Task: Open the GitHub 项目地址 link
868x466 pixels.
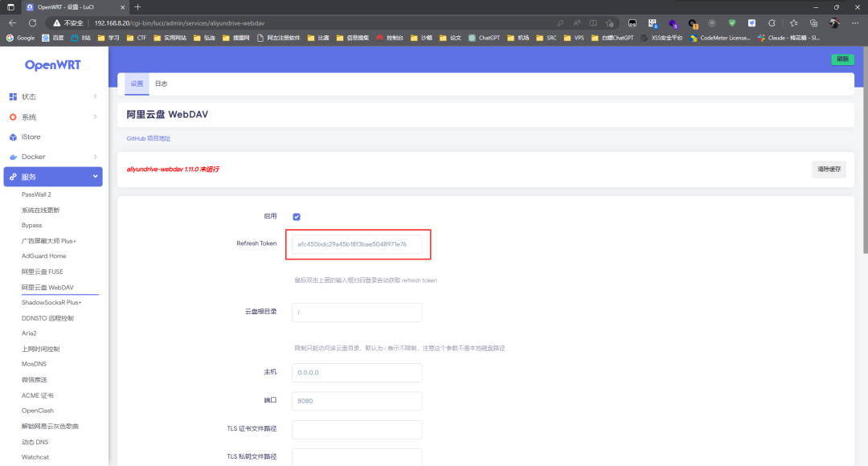Action: click(149, 139)
